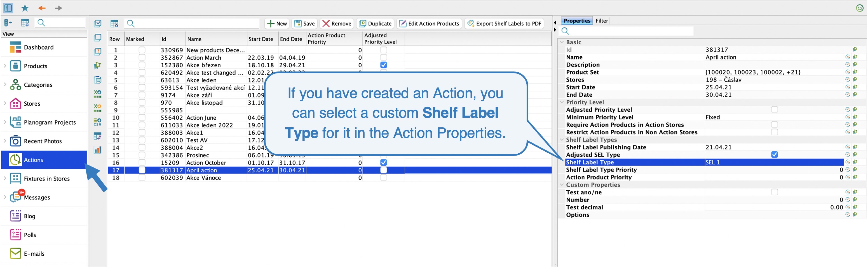Expand the Planogram Projects tree node

click(x=5, y=122)
